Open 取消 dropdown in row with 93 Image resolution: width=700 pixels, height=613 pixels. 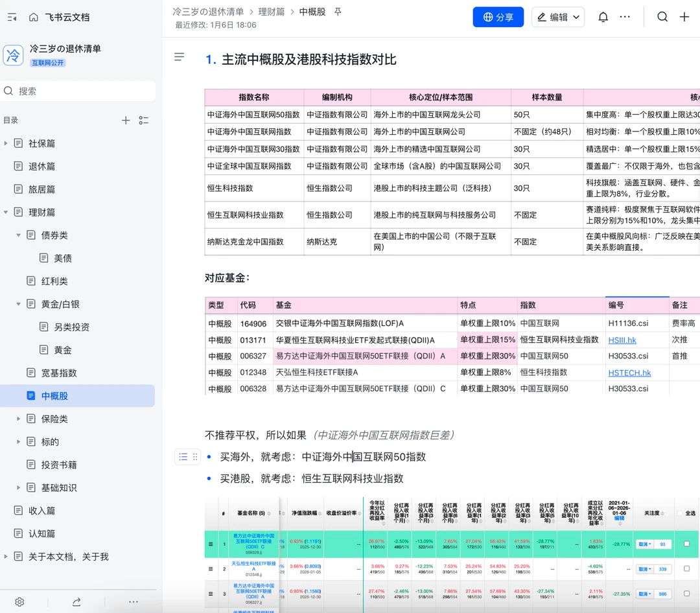[x=645, y=544]
